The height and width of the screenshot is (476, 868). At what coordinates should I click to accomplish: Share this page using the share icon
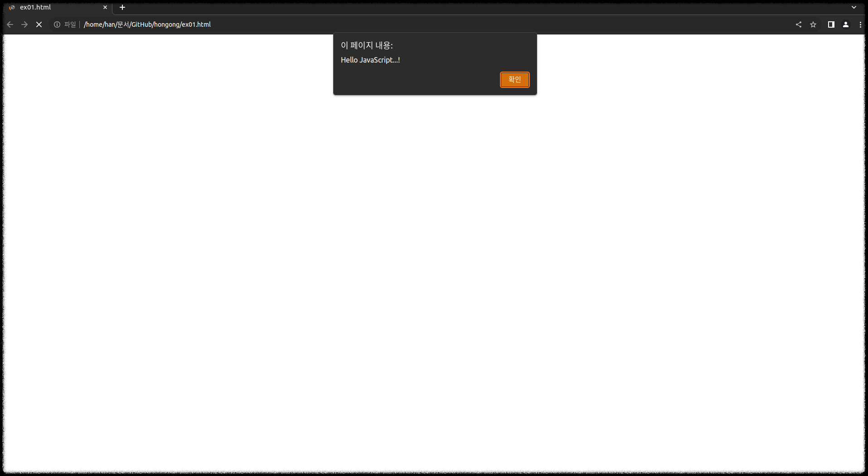[799, 24]
